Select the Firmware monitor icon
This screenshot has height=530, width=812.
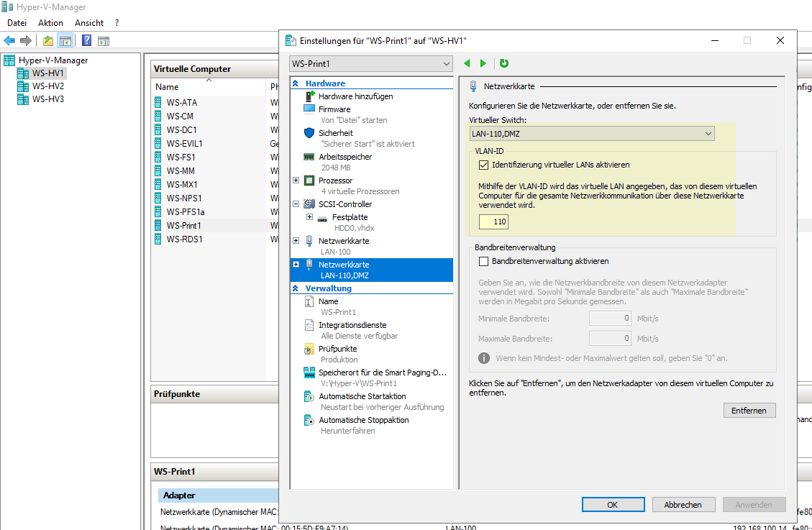(309, 109)
